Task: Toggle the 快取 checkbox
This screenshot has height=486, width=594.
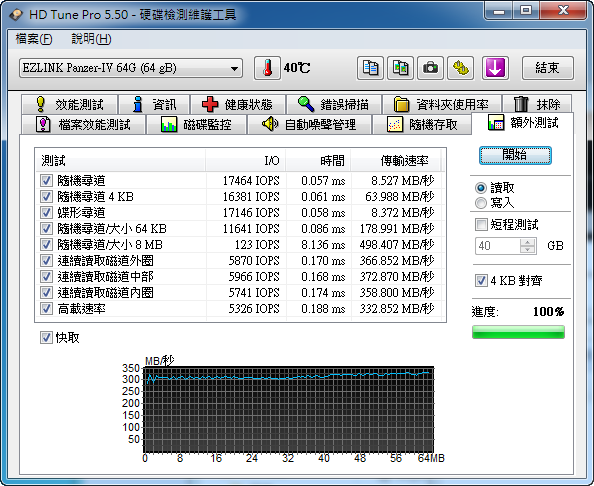Action: point(46,338)
